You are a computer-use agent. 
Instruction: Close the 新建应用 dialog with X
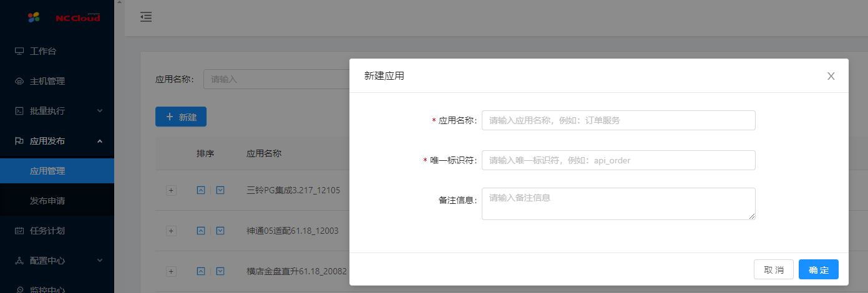coord(831,76)
